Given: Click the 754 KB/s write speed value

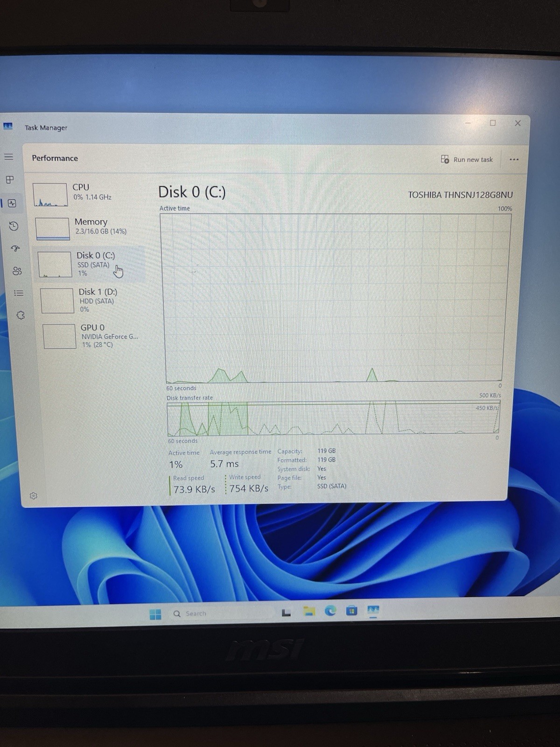Looking at the screenshot, I should click(249, 488).
